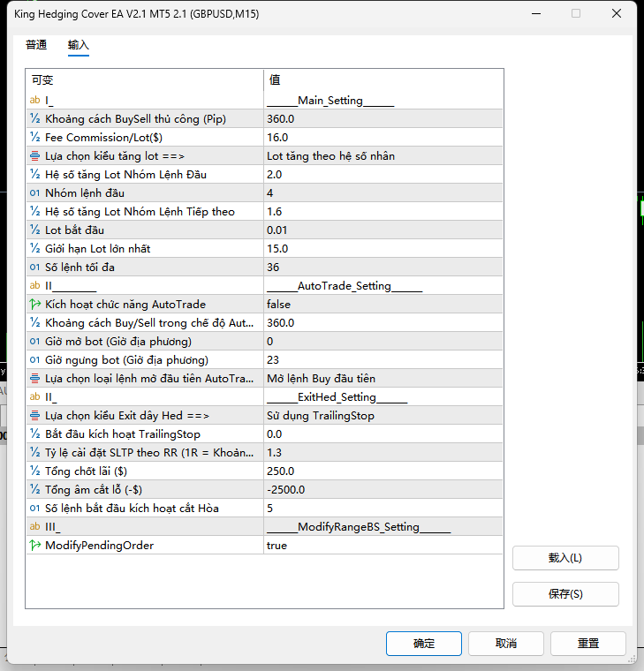Image resolution: width=644 pixels, height=671 pixels.
Task: Click the double icon beside Bắt đầu kích hoạt TrailingStop
Action: point(34,434)
